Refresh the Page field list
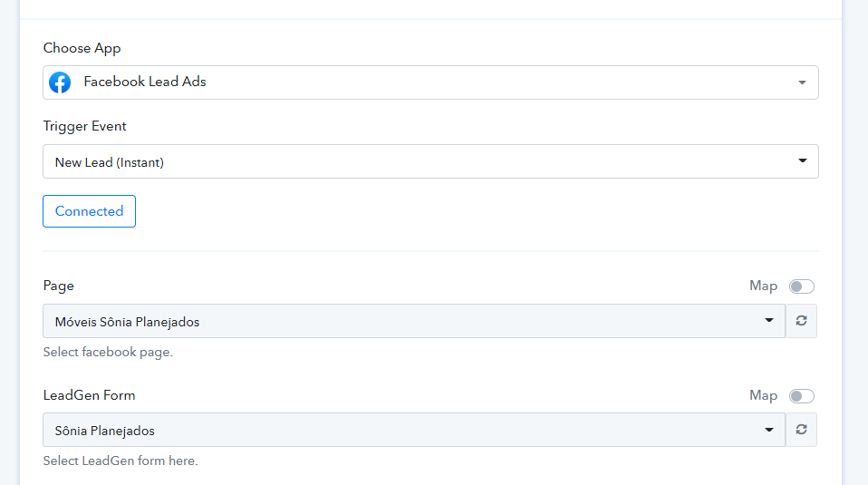Viewport: 868px width, 485px height. [801, 321]
